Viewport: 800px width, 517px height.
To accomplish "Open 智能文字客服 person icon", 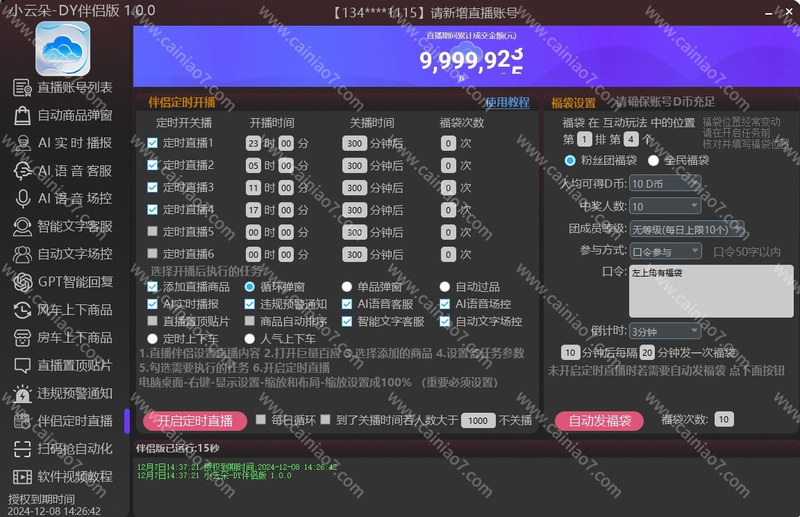I will point(22,226).
